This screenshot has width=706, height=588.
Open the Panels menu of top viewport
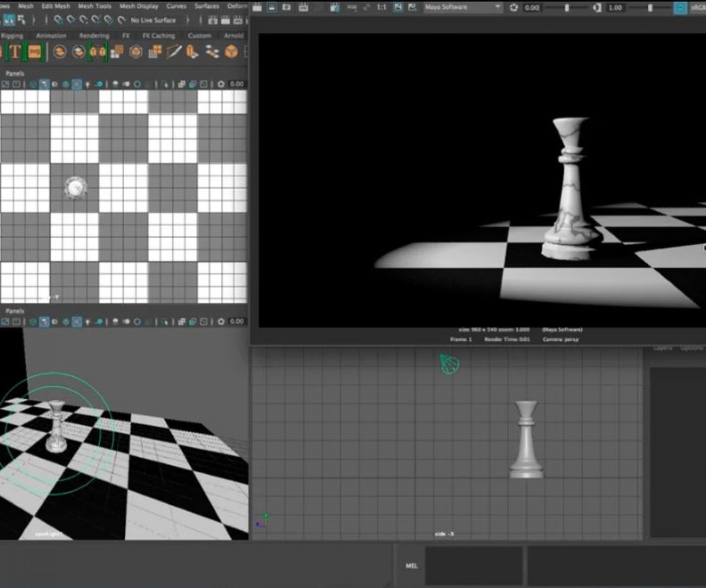tap(15, 73)
